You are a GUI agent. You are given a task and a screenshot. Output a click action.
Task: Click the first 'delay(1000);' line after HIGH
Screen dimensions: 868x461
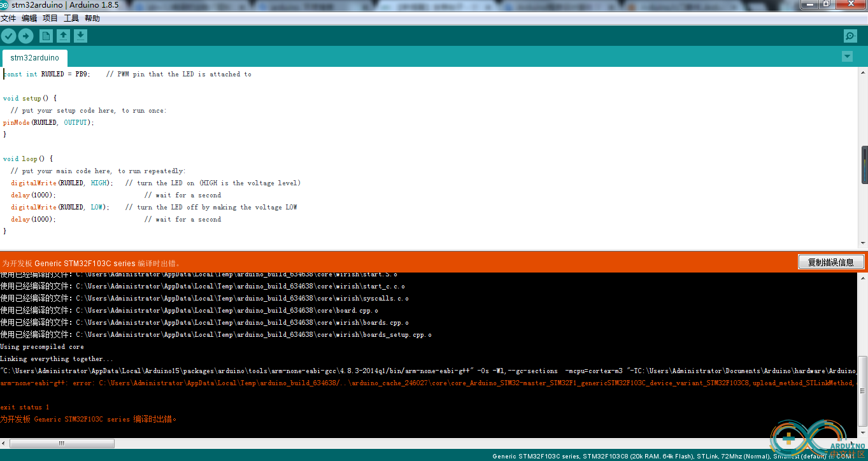[x=33, y=195]
